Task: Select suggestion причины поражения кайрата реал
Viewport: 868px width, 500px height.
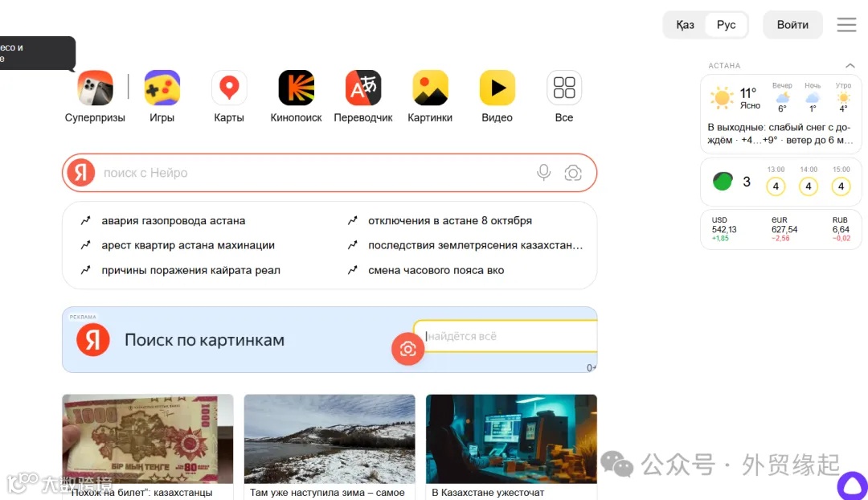Action: click(x=190, y=270)
